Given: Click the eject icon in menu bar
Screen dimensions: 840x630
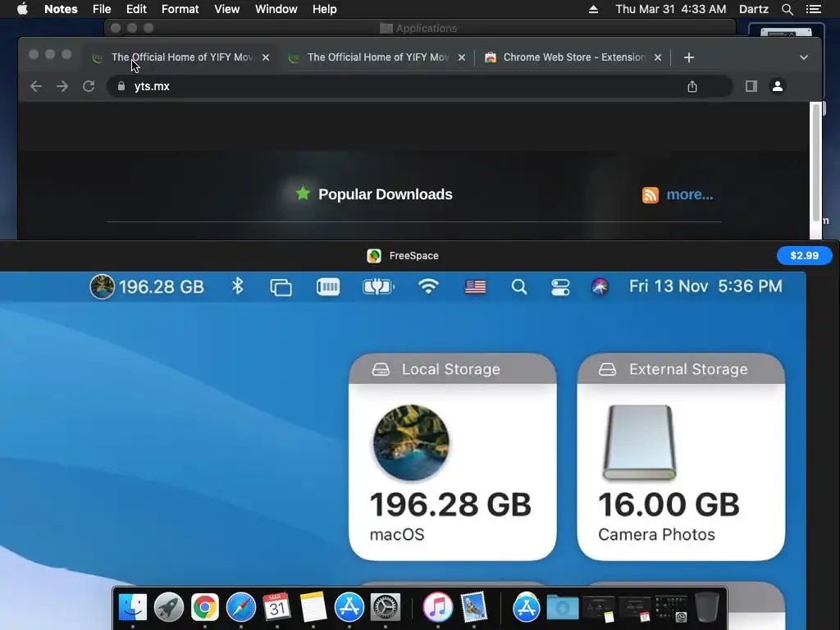Looking at the screenshot, I should coord(593,9).
